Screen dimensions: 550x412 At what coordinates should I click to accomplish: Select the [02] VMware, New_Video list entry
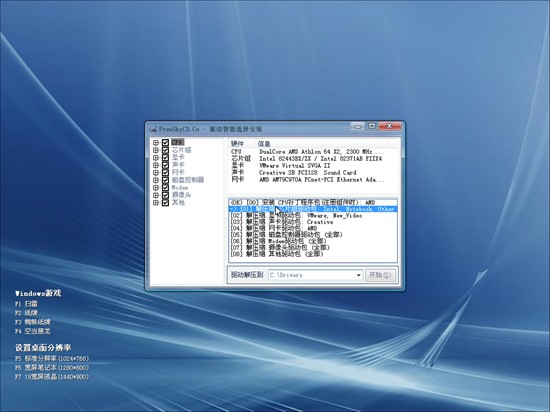tap(313, 215)
